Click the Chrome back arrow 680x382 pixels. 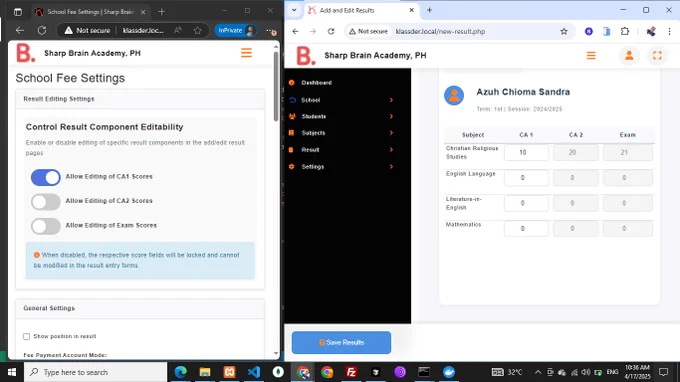click(x=295, y=31)
